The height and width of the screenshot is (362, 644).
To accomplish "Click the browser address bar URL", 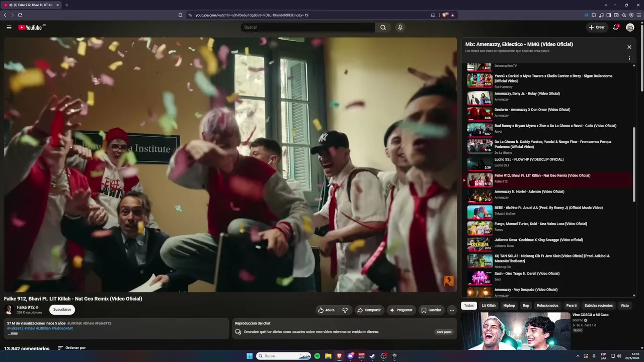I will [x=252, y=15].
